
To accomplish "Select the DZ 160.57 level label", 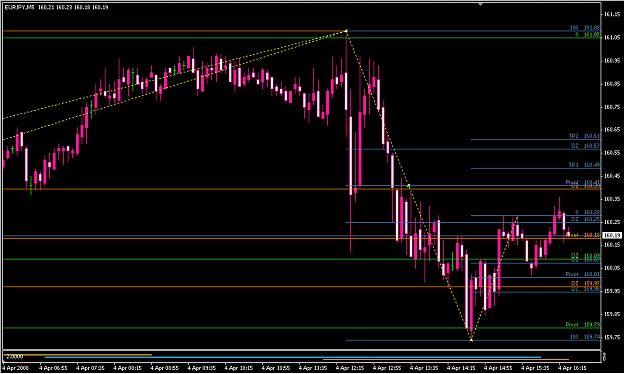I will pos(585,146).
